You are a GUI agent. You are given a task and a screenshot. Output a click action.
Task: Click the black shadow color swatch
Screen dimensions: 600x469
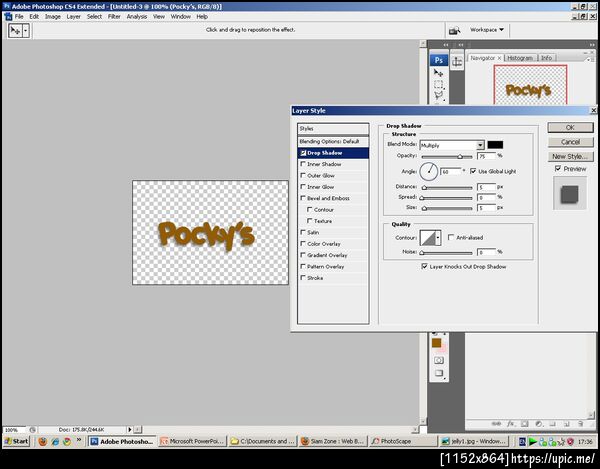click(x=495, y=145)
